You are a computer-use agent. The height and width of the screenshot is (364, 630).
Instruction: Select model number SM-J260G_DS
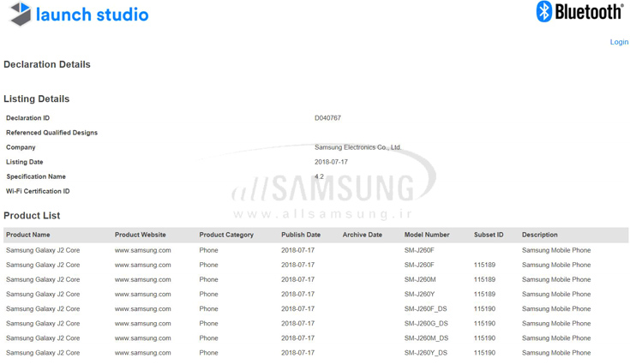pos(426,324)
